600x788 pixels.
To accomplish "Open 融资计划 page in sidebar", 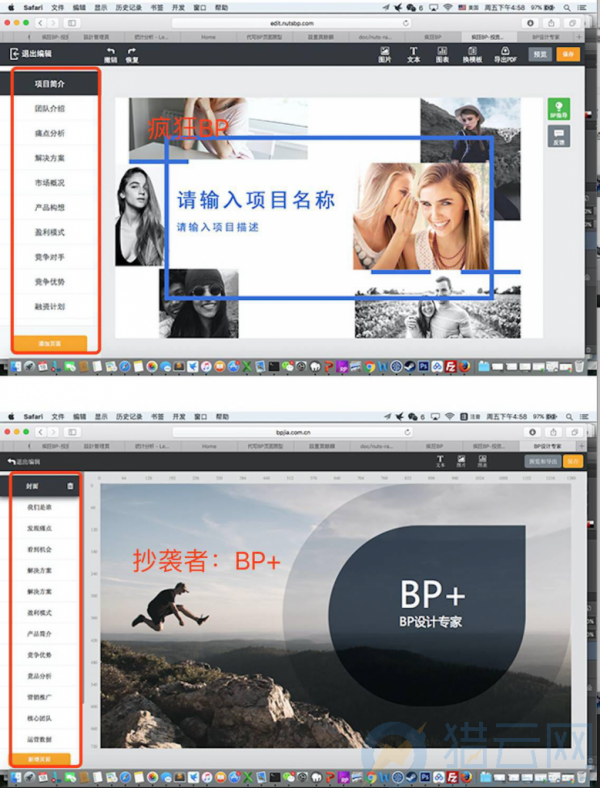I will click(50, 307).
